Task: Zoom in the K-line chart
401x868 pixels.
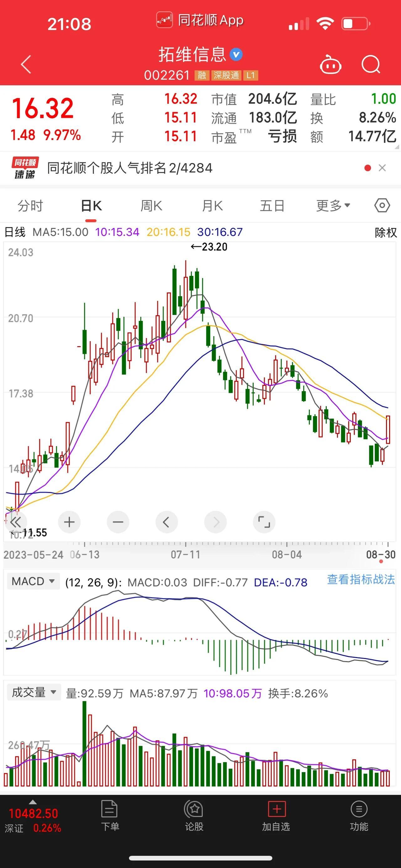Action: 69,522
